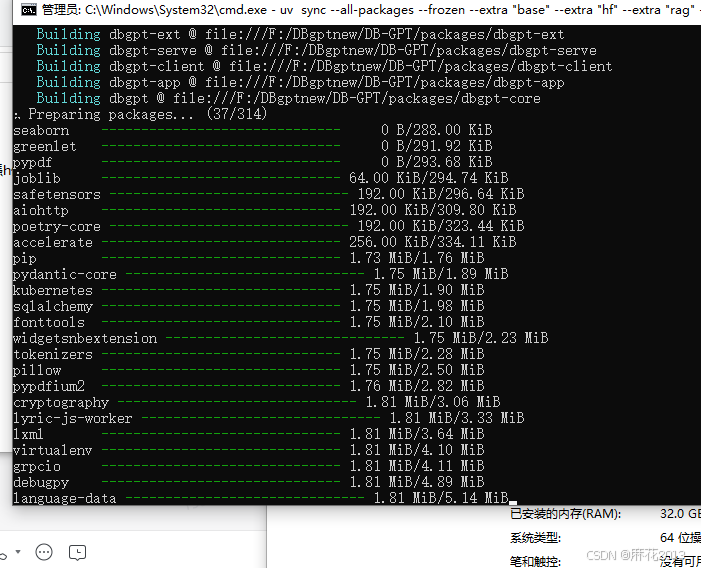Click the greenlet download progress bar
Image resolution: width=701 pixels, height=568 pixels.
click(x=221, y=146)
